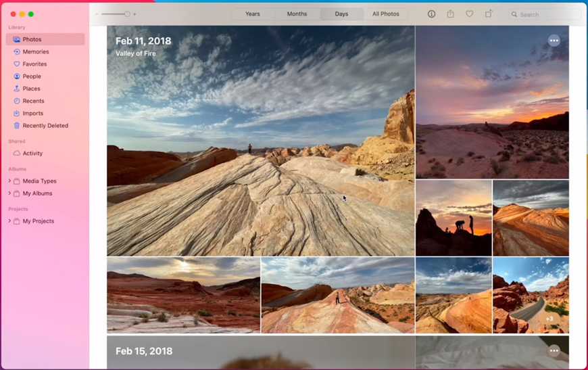Open Recently Deleted in the sidebar

click(45, 126)
